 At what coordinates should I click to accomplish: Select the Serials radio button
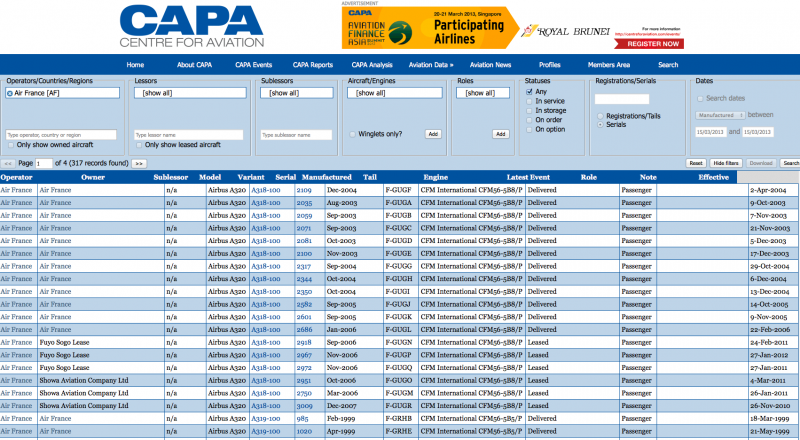pos(600,125)
